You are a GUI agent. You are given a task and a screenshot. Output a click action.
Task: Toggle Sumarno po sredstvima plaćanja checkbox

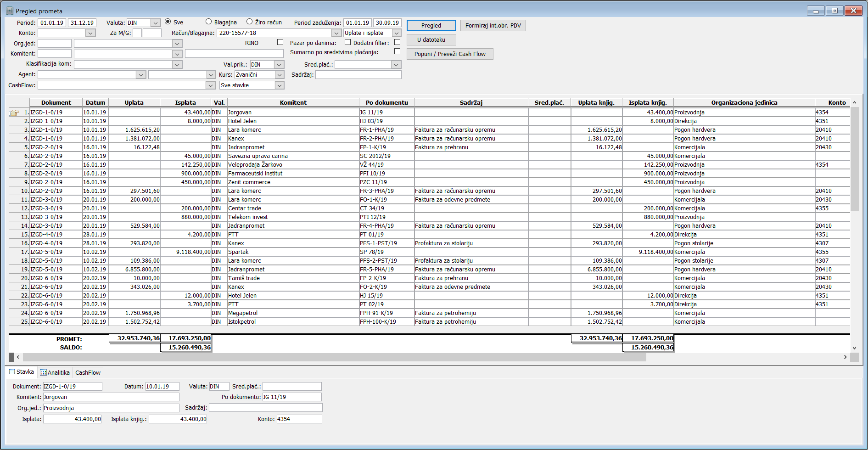(x=397, y=51)
